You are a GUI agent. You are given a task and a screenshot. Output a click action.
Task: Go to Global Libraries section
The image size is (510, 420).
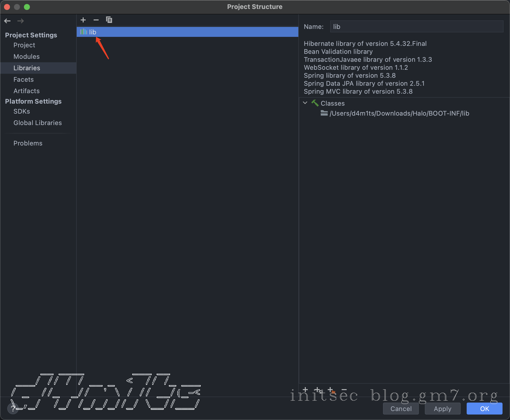click(x=37, y=123)
